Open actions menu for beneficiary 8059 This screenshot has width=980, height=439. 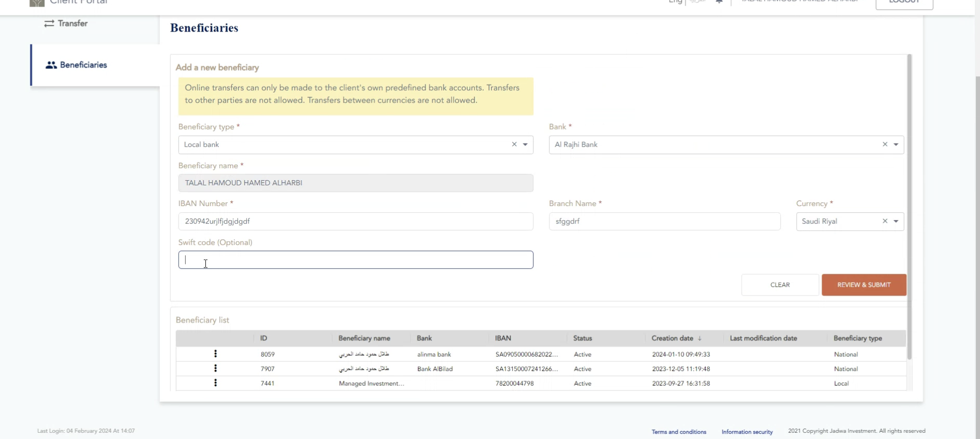coord(215,354)
